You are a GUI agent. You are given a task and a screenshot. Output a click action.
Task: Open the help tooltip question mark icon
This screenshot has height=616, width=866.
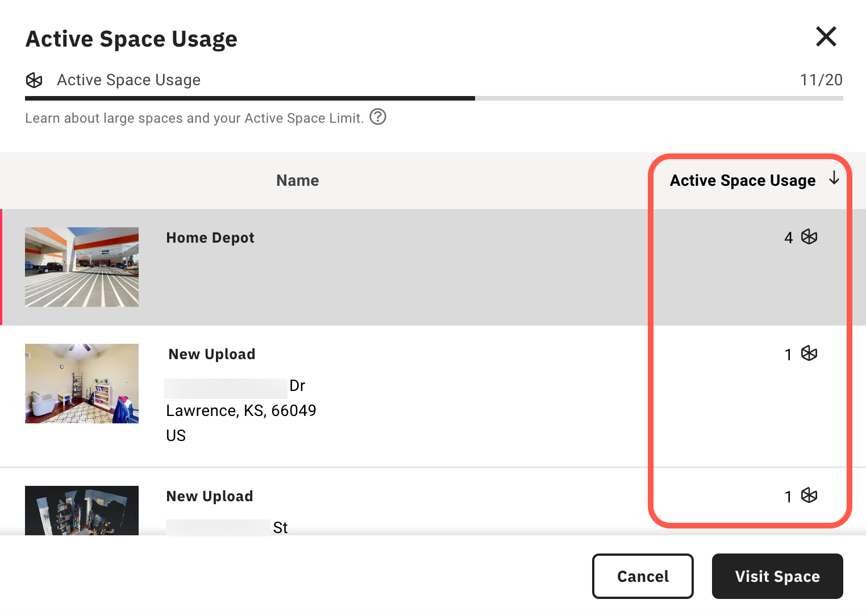[378, 117]
